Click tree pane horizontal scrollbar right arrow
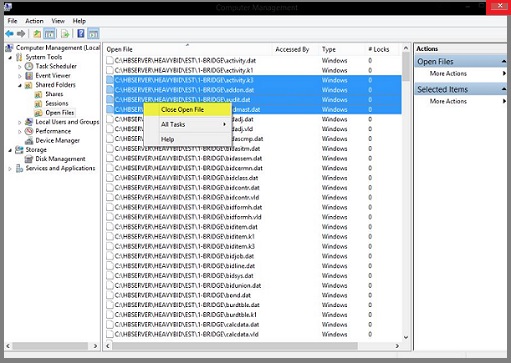 pyautogui.click(x=95, y=346)
